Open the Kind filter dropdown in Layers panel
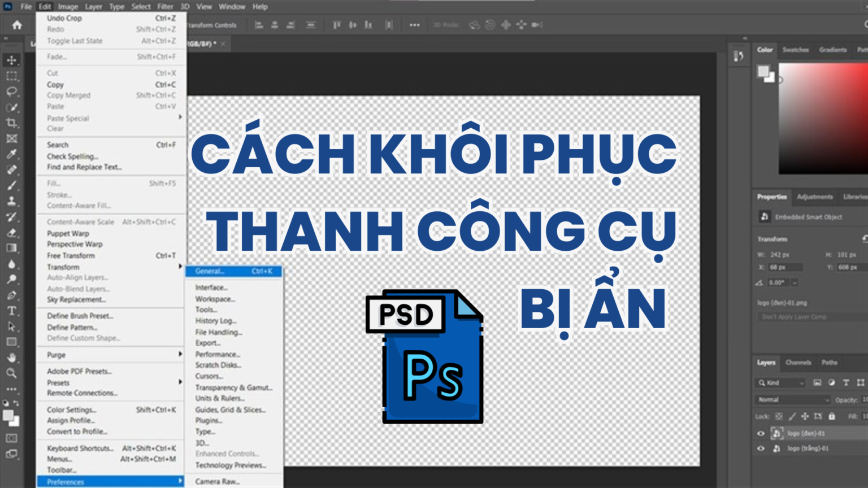 pyautogui.click(x=780, y=383)
